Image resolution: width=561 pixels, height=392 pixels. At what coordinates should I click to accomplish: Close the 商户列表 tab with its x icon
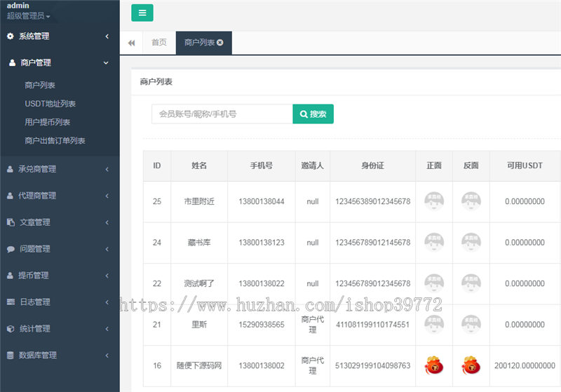pos(220,43)
